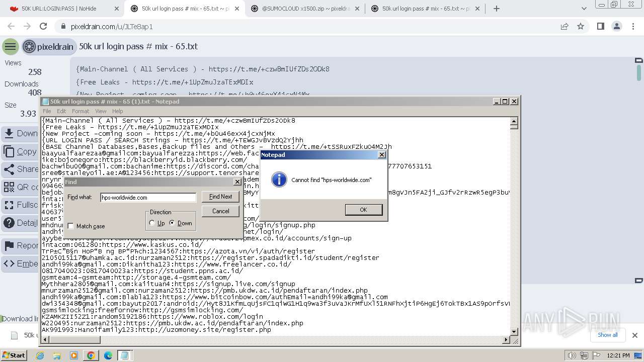Select the Up direction radio button
The height and width of the screenshot is (362, 644).
click(x=152, y=223)
